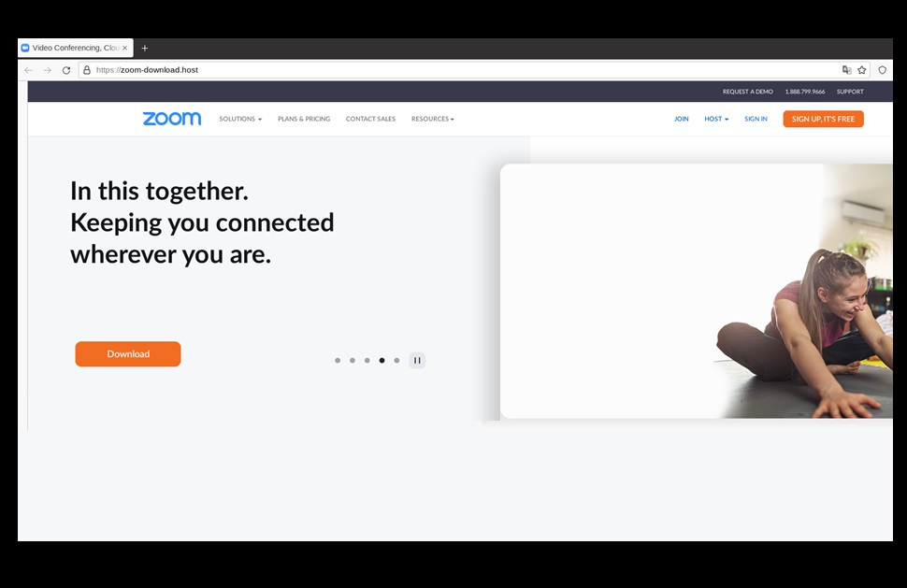The height and width of the screenshot is (588, 907).
Task: Click the Zoom logo
Action: click(x=172, y=119)
